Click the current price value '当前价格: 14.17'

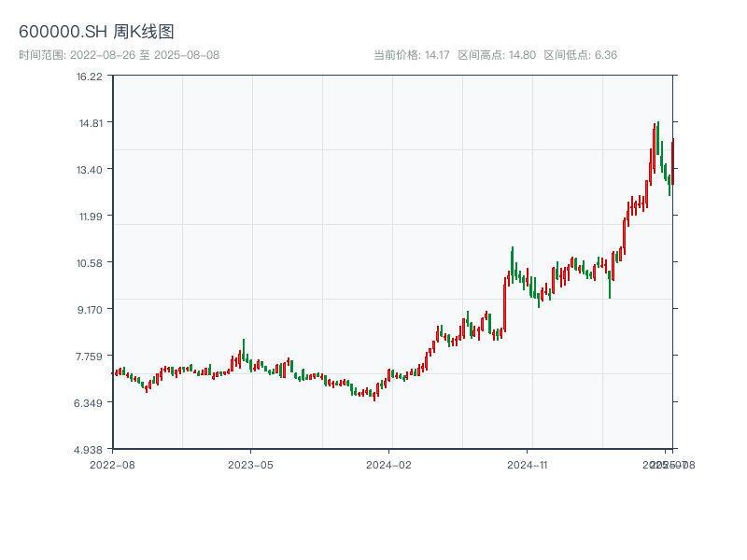pyautogui.click(x=412, y=55)
